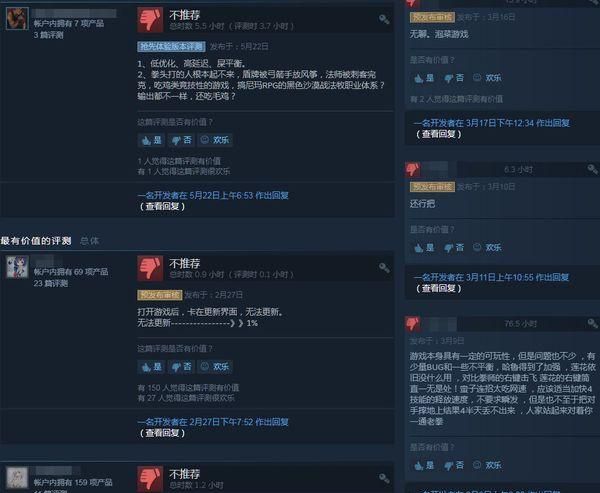The image size is (600, 493).
Task: Open avatar of user with 159 项产品
Action: point(17,477)
